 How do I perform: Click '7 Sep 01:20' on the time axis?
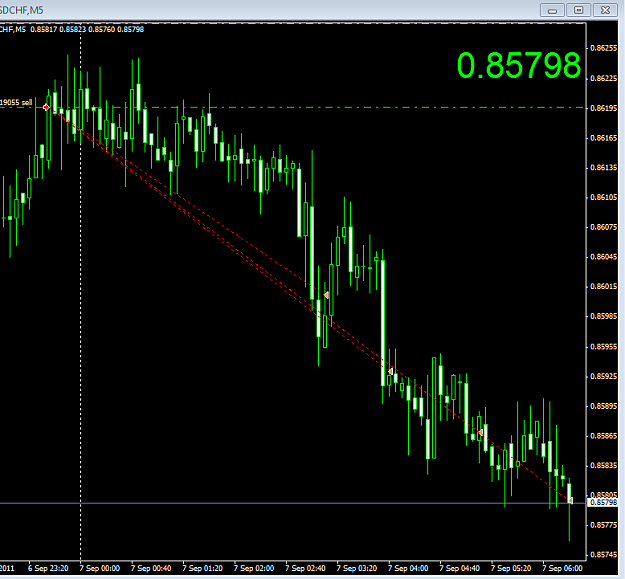click(x=202, y=568)
